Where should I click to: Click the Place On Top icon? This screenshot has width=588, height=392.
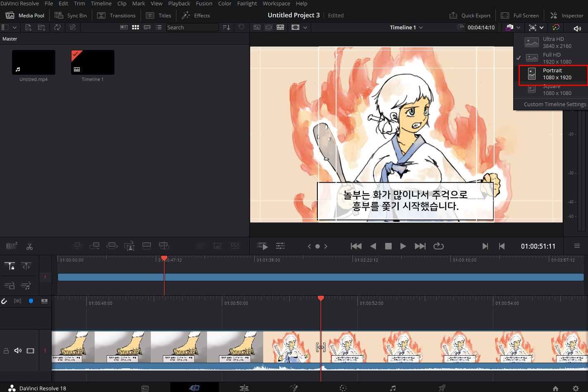[x=147, y=246]
